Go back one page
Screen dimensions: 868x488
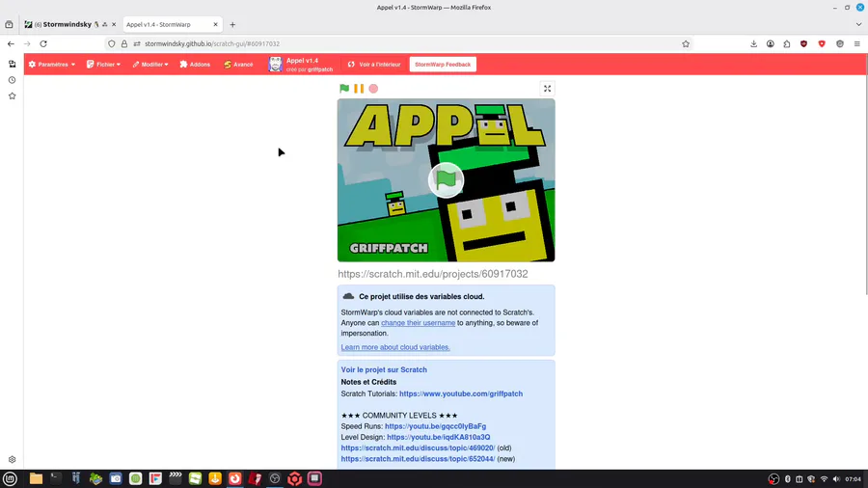[x=11, y=43]
